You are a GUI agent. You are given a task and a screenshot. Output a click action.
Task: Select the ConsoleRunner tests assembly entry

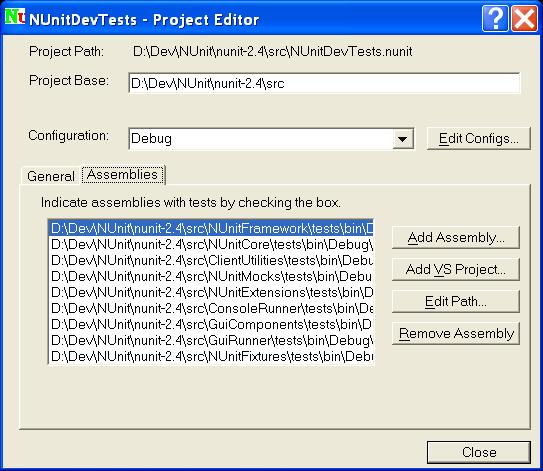211,308
